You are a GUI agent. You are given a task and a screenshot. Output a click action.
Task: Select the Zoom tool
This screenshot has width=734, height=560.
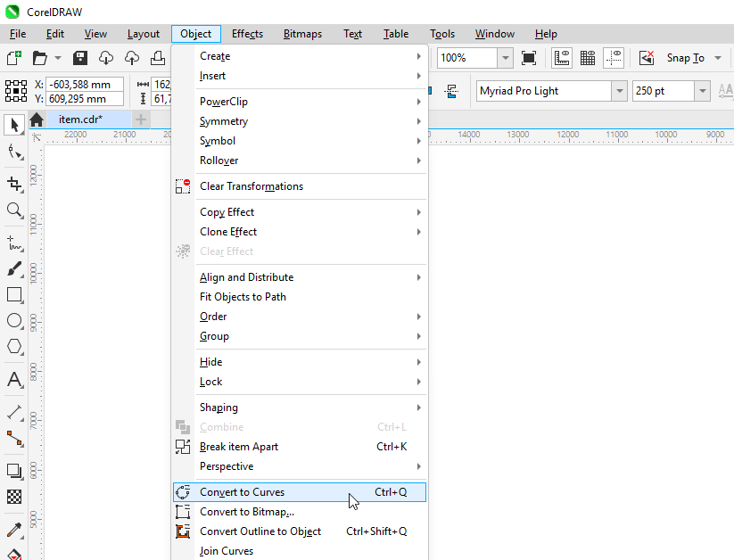pos(14,211)
